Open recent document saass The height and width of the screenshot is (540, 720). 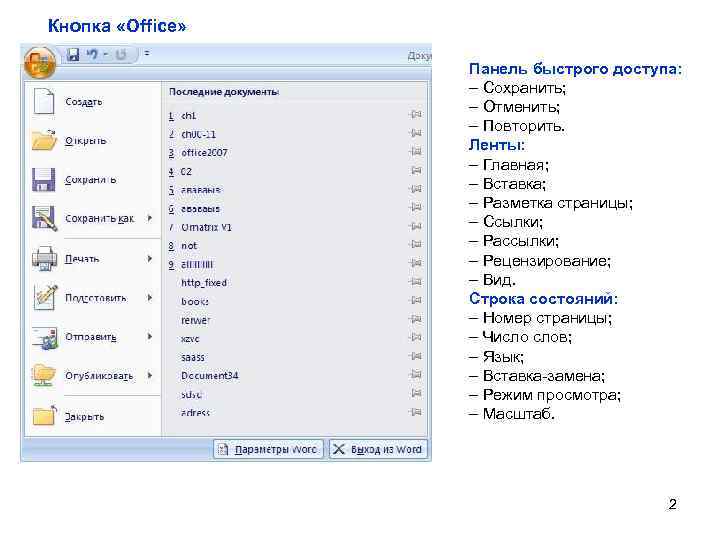point(295,357)
